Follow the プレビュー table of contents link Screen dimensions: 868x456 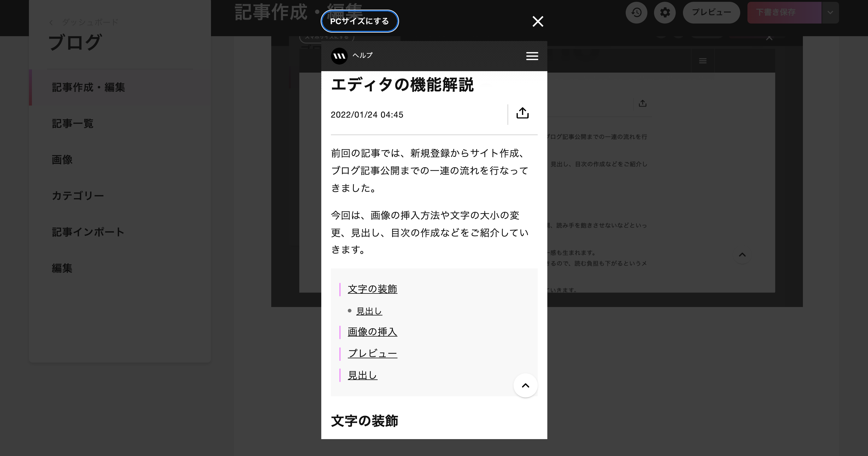tap(372, 353)
